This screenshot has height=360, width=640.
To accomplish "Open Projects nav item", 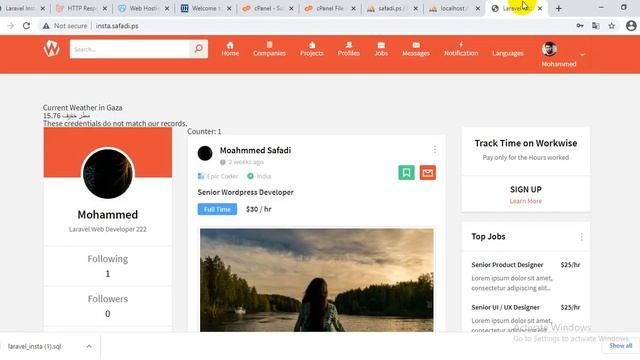I will point(312,49).
